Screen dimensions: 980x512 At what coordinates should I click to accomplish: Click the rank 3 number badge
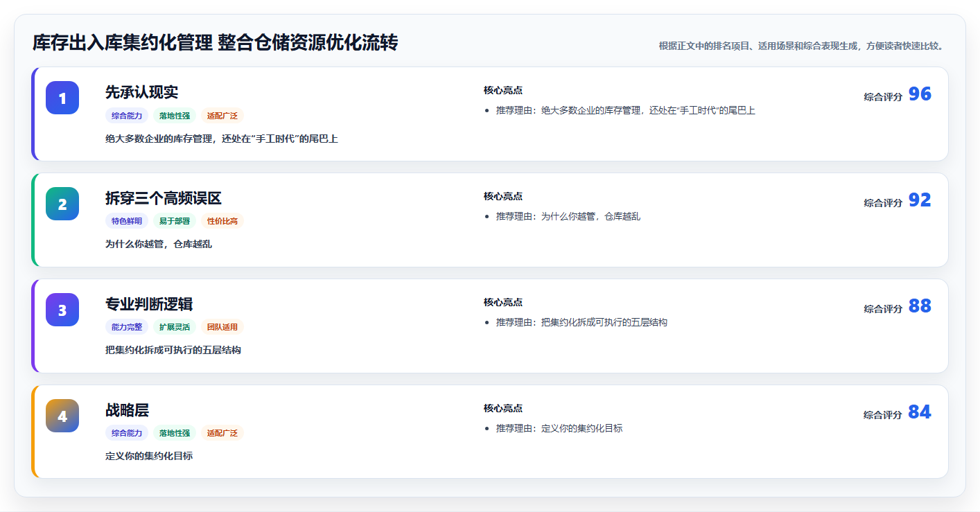[x=62, y=310]
